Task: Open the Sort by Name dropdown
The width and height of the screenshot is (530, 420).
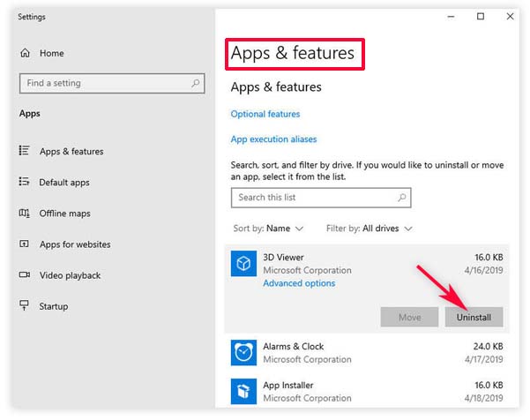Action: pyautogui.click(x=268, y=229)
